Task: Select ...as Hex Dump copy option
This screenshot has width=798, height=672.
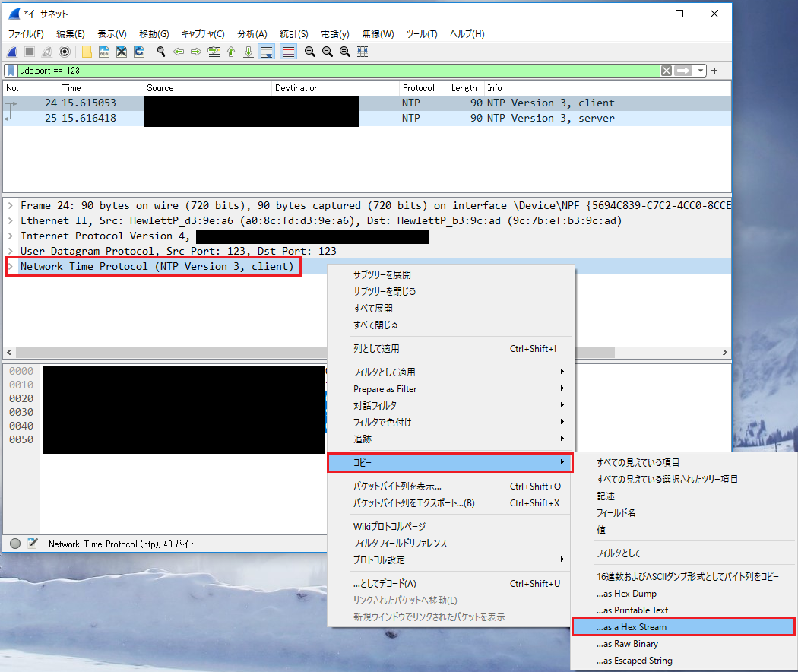Action: 683,594
